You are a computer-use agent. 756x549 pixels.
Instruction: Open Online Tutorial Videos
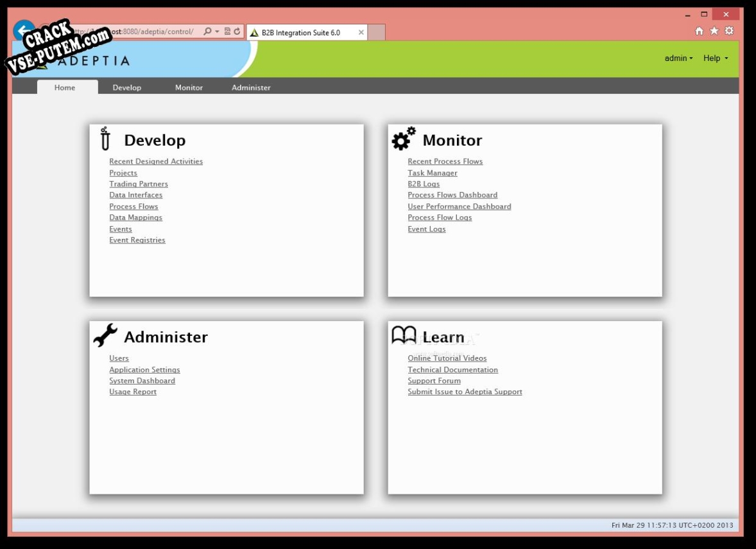point(447,358)
